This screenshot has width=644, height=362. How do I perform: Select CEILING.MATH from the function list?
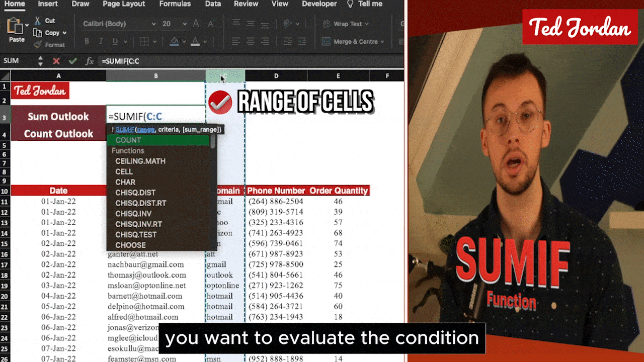[x=140, y=161]
